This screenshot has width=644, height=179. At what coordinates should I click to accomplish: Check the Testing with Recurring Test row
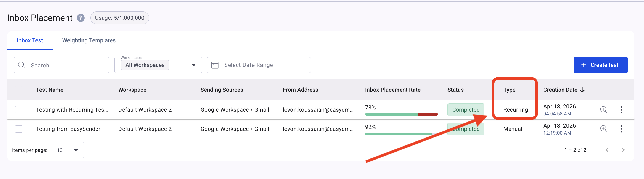[19, 110]
